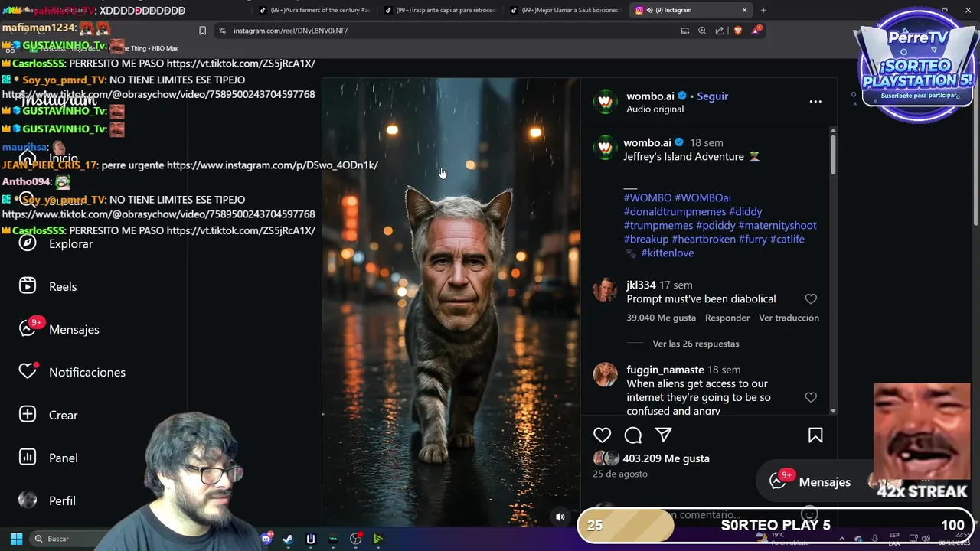Image resolution: width=980 pixels, height=551 pixels.
Task: Click the wombo.ai caption username
Action: point(647,142)
